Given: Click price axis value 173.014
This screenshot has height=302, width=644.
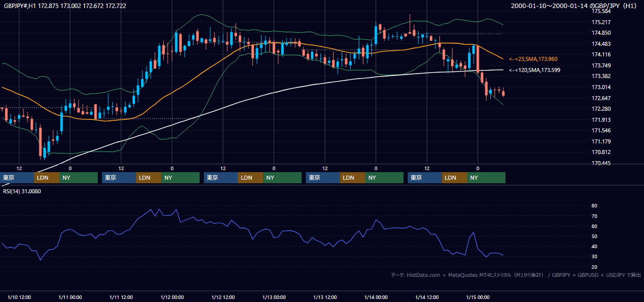Looking at the screenshot, I should coord(601,87).
